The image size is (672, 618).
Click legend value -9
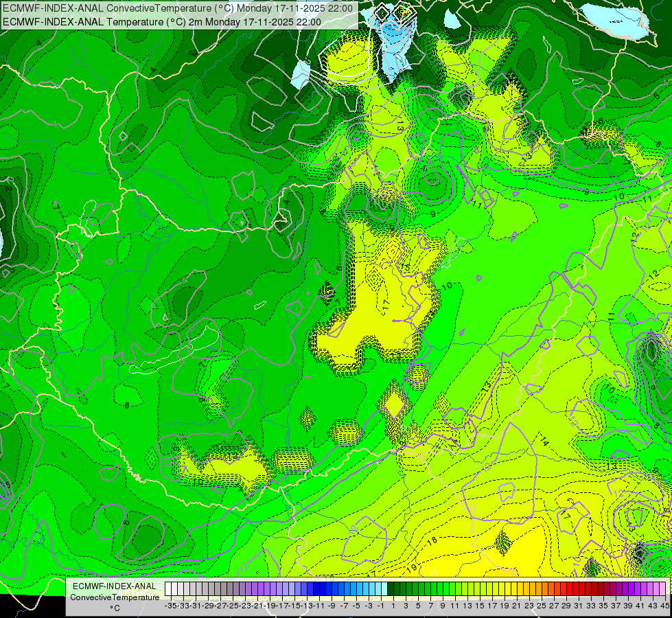pos(332,606)
